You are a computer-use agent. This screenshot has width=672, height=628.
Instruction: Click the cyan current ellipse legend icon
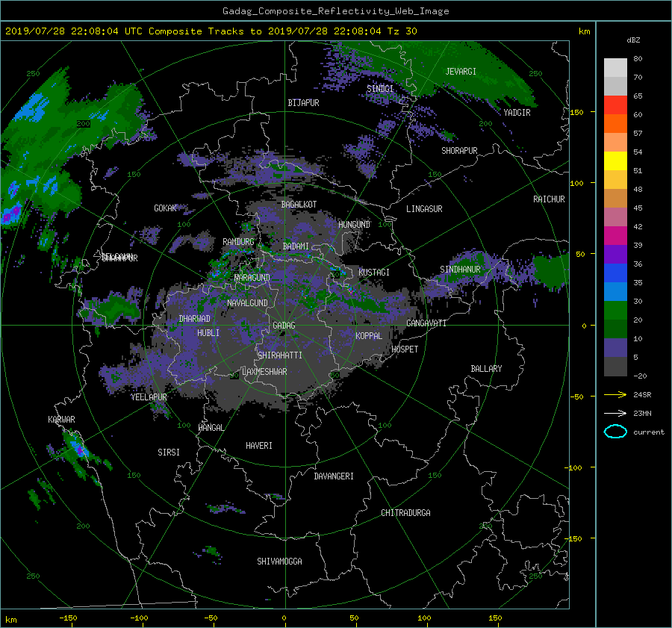pyautogui.click(x=615, y=432)
